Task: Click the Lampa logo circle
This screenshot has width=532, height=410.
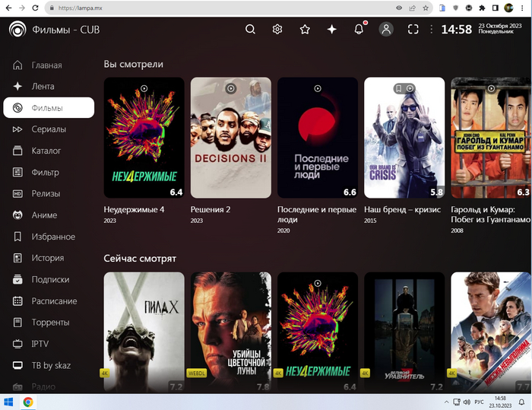Action: 17,29
